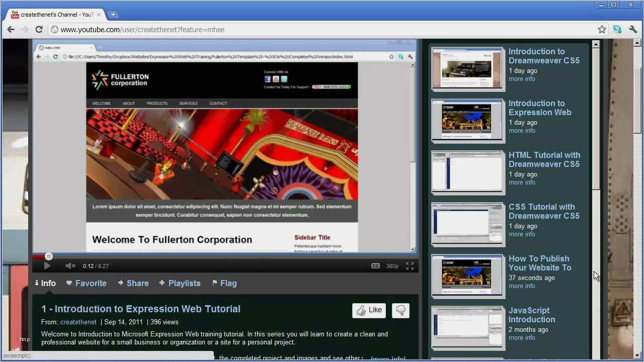Toggle closed captions with the CC button
The image size is (644, 362).
375,266
